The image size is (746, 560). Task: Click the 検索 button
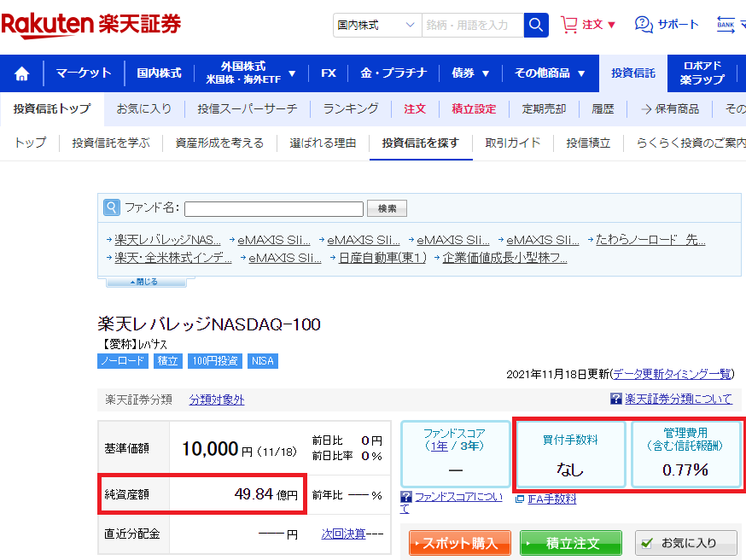coord(387,208)
